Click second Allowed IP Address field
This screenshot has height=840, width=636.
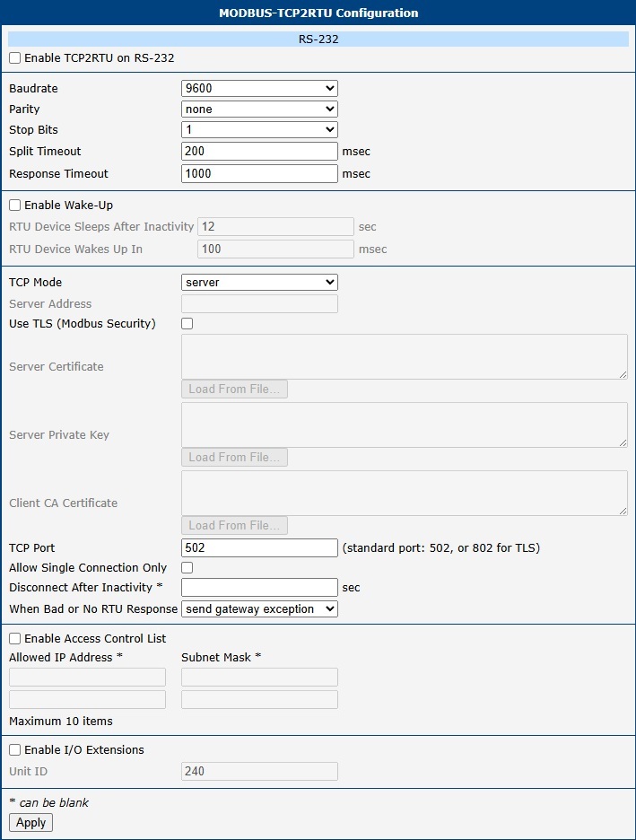point(87,700)
